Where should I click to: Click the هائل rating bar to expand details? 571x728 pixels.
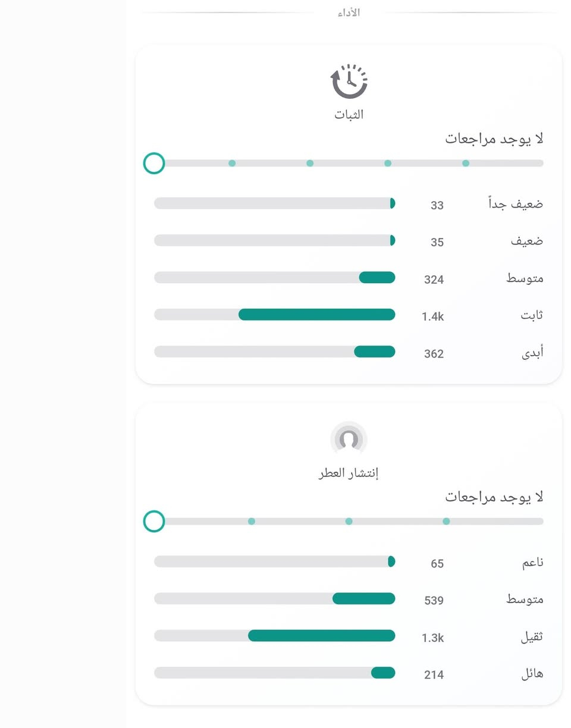(274, 673)
